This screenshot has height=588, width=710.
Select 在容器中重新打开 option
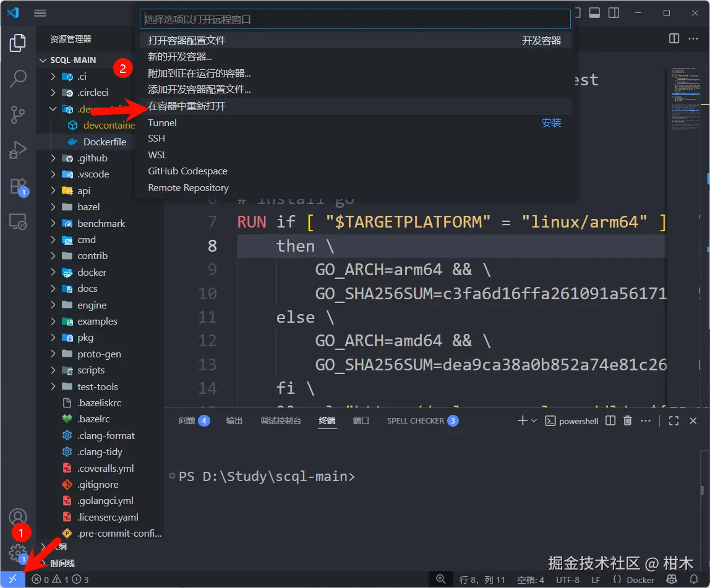pyautogui.click(x=355, y=106)
